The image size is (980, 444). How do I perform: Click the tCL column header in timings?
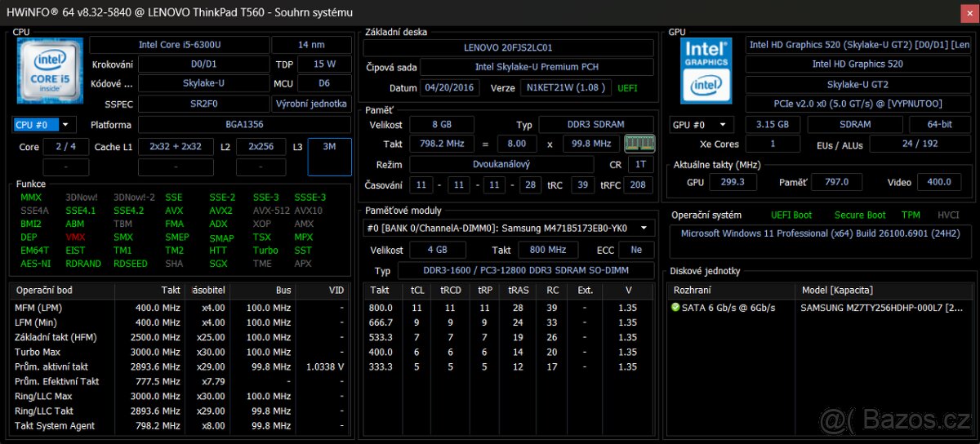(x=417, y=290)
